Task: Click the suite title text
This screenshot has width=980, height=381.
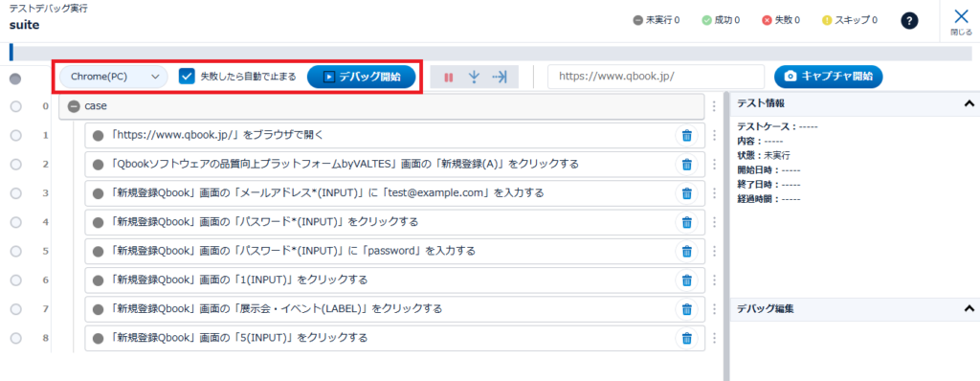Action: (24, 26)
